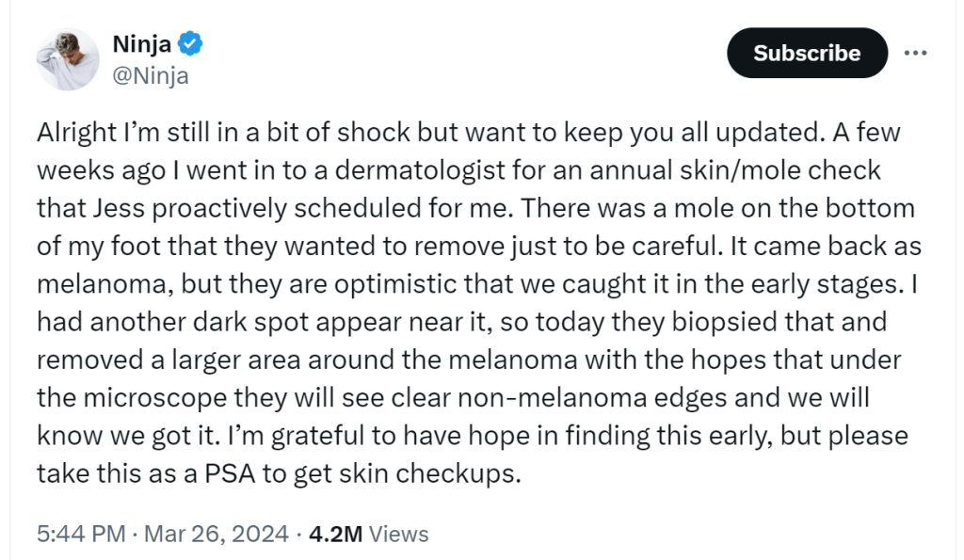
Task: Select the verification badge next to Ninja
Action: tap(191, 42)
